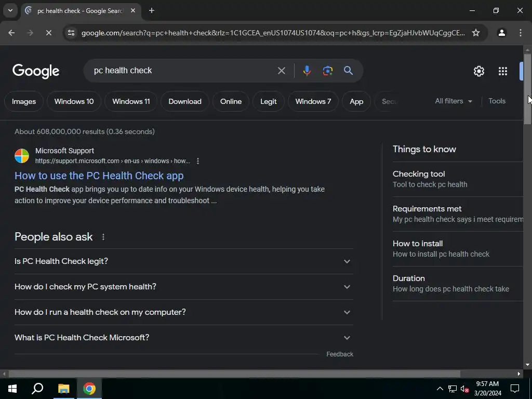
Task: Open Requirements met in Things to know
Action: tap(458, 214)
